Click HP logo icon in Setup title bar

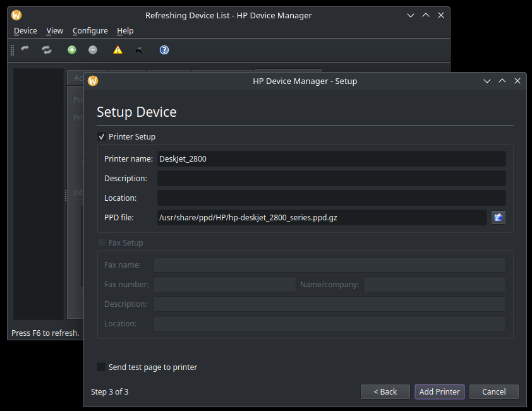[93, 81]
